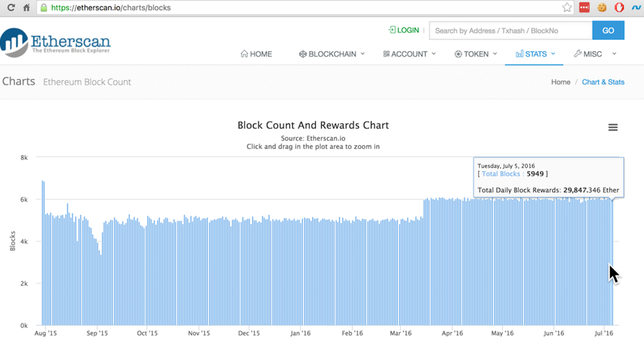
Task: Click the browser reload icon
Action: [x=11, y=8]
